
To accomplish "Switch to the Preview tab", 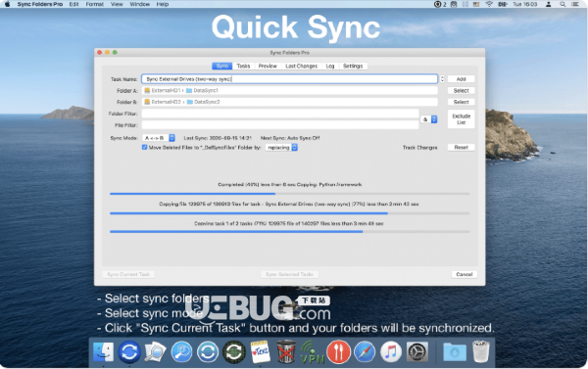I will pos(268,66).
